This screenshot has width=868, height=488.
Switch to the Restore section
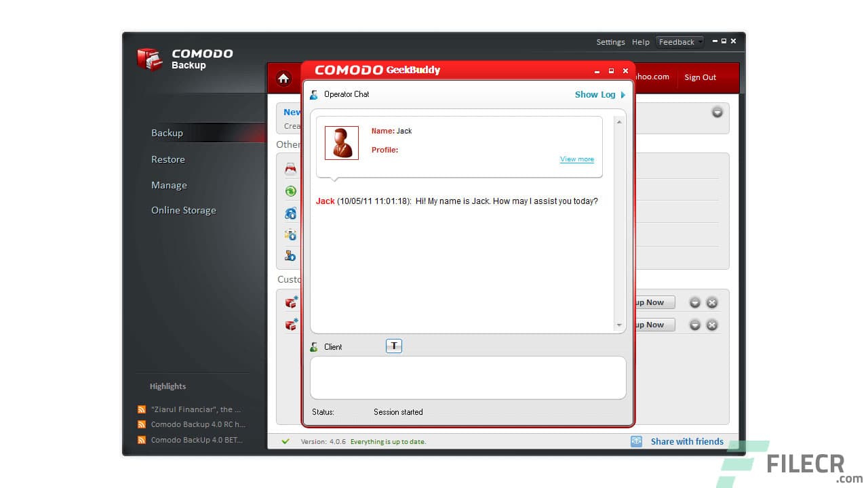pos(167,159)
